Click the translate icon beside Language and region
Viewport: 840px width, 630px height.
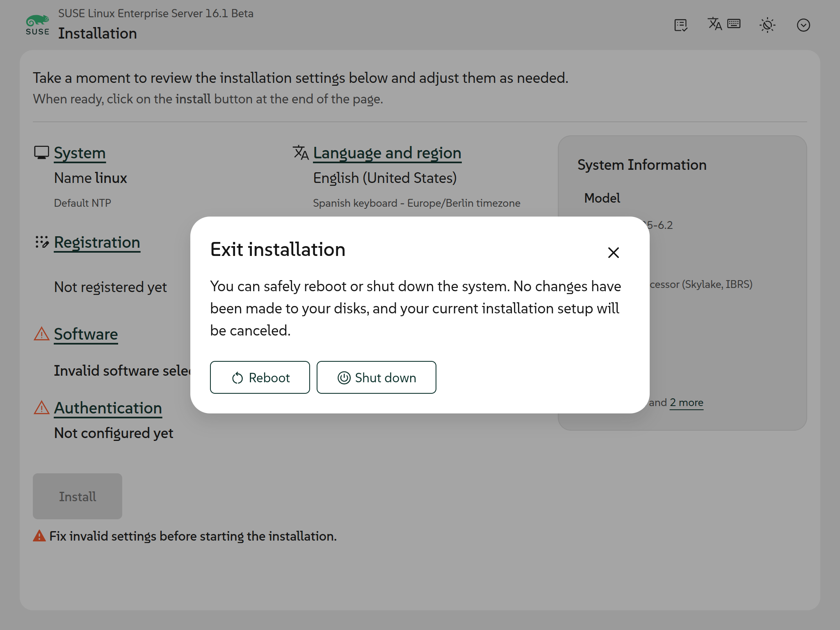pyautogui.click(x=301, y=153)
